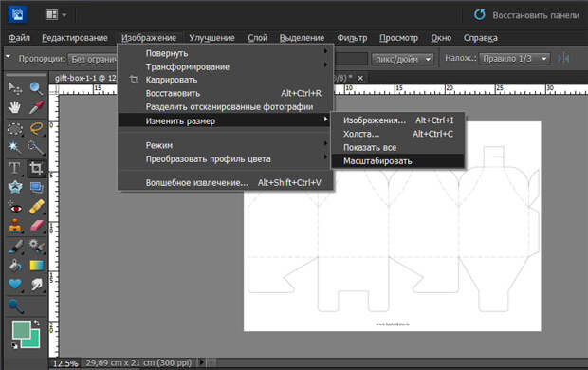This screenshot has width=588, height=370.
Task: Close the open document tab
Action: [360, 78]
